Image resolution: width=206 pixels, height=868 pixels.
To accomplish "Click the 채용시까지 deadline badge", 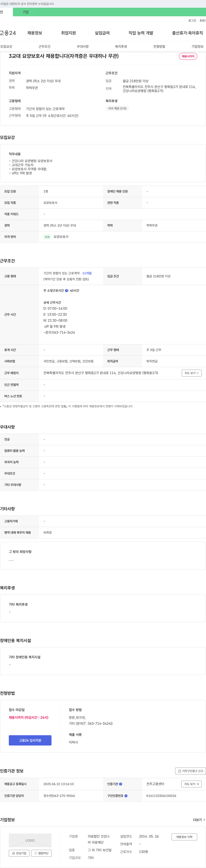I will [x=188, y=56].
